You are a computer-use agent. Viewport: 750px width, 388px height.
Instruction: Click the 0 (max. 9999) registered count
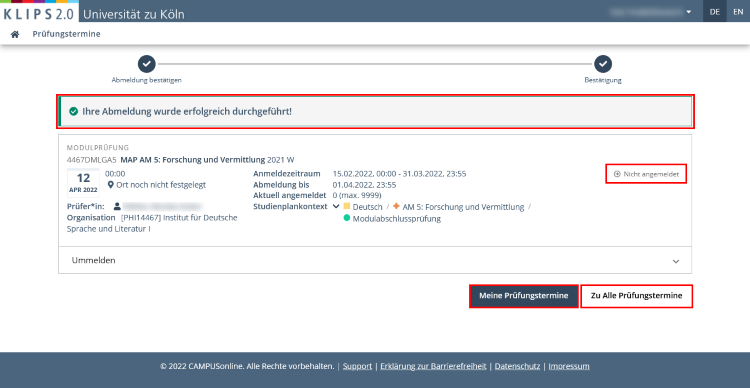(357, 195)
